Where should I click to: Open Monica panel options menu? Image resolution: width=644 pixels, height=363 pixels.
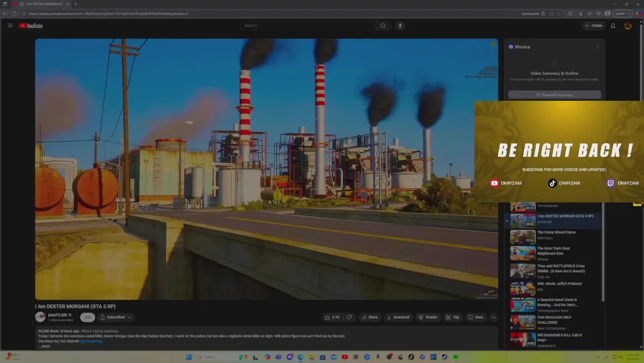597,47
